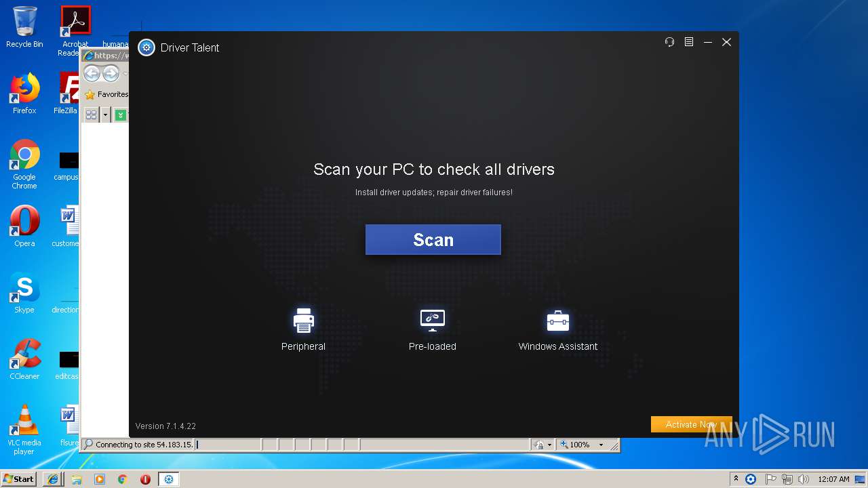Click the Action Center flag tray icon
Viewport: 868px width, 488px height.
(x=770, y=479)
